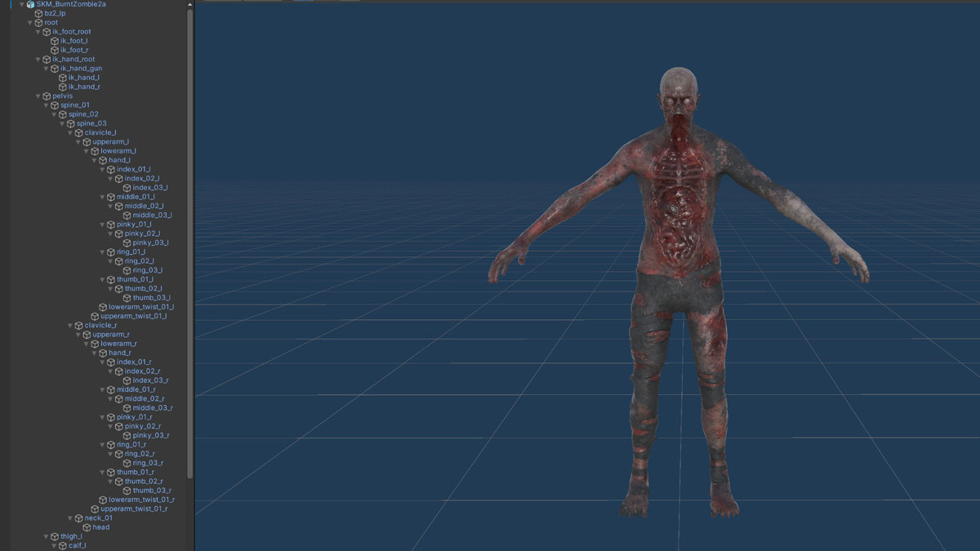Click the neck_01 bone icon
Image resolution: width=980 pixels, height=551 pixels.
click(79, 518)
